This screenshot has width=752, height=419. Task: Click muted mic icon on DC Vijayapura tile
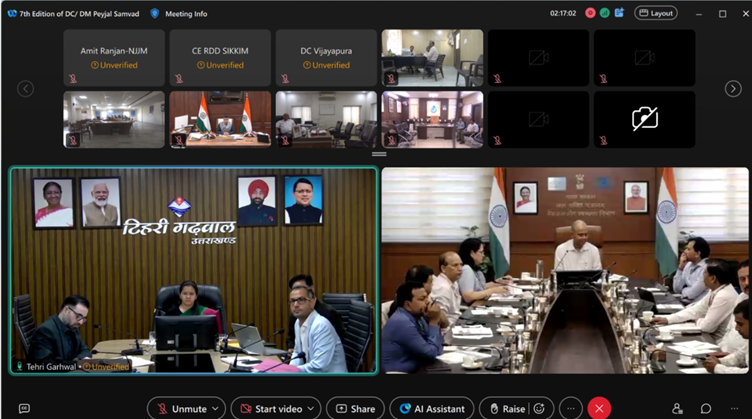285,78
